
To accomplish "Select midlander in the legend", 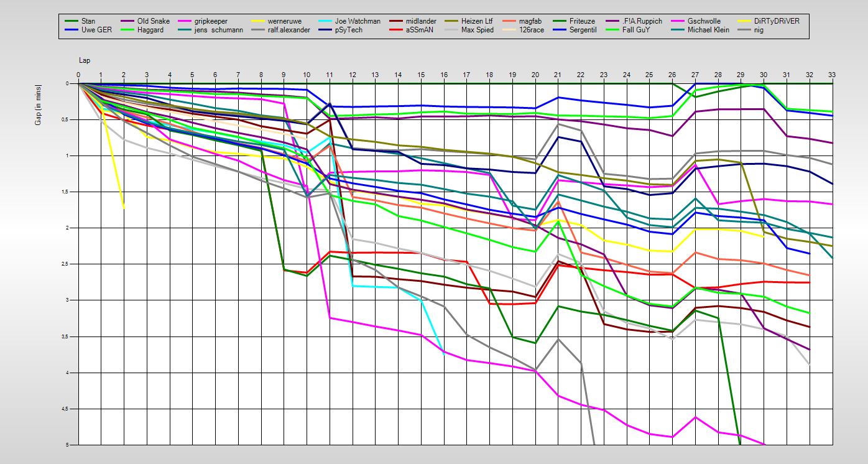I will (x=420, y=21).
